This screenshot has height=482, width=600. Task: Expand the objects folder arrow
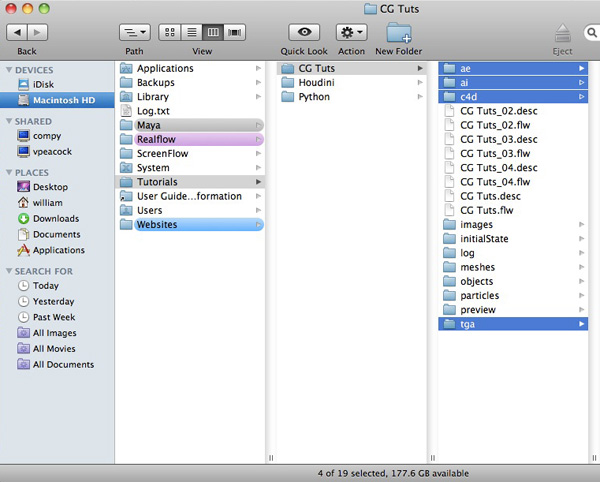pyautogui.click(x=582, y=281)
